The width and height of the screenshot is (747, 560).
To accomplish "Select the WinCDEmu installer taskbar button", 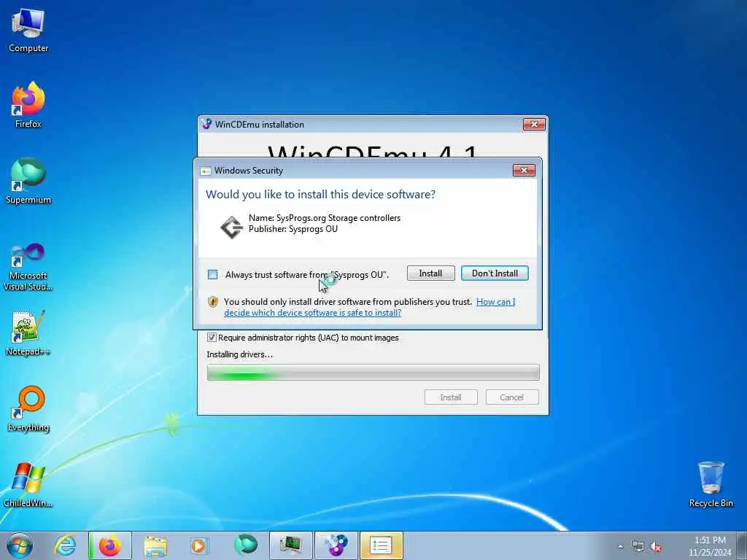I will (x=336, y=545).
